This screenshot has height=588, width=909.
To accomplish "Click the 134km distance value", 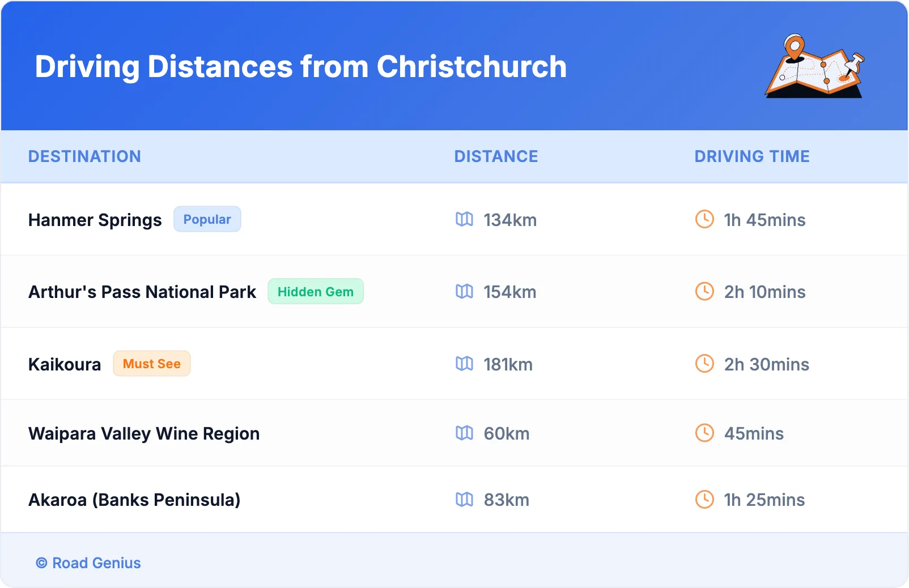I will (510, 220).
